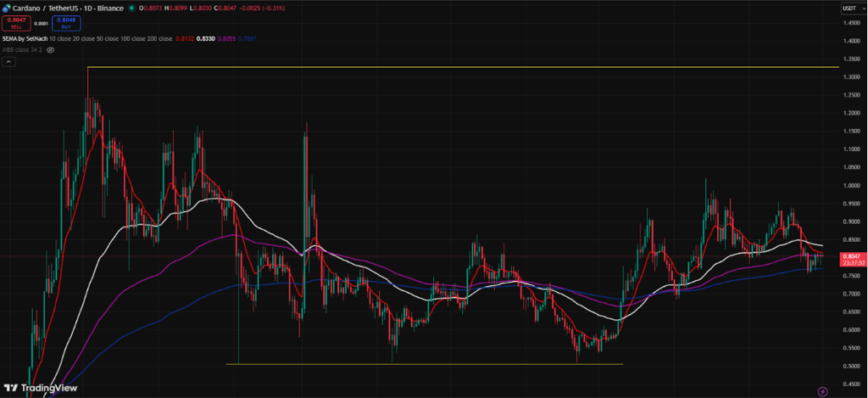Viewport: 868px width, 398px height.
Task: Click the blue EMA value 0.7697
Action: pos(248,39)
